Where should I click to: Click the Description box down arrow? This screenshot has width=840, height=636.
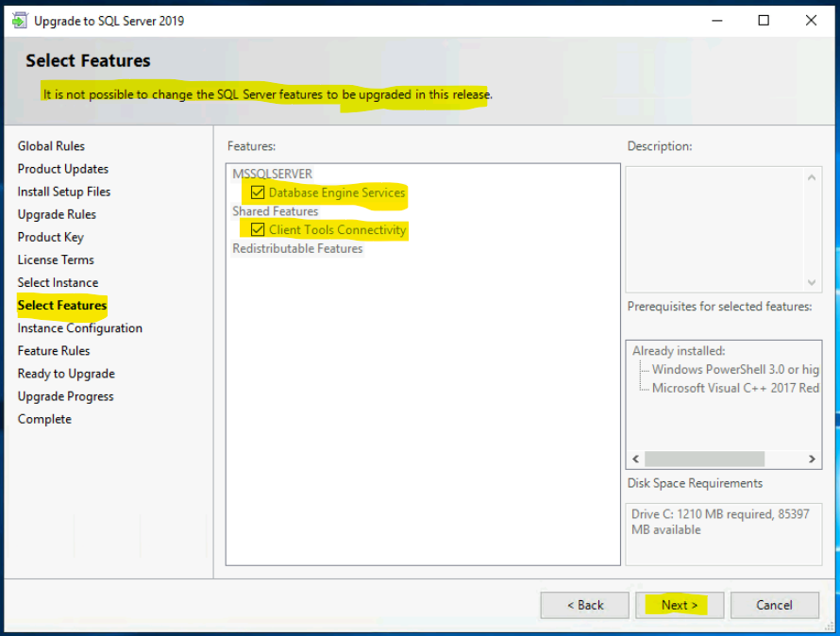point(812,282)
